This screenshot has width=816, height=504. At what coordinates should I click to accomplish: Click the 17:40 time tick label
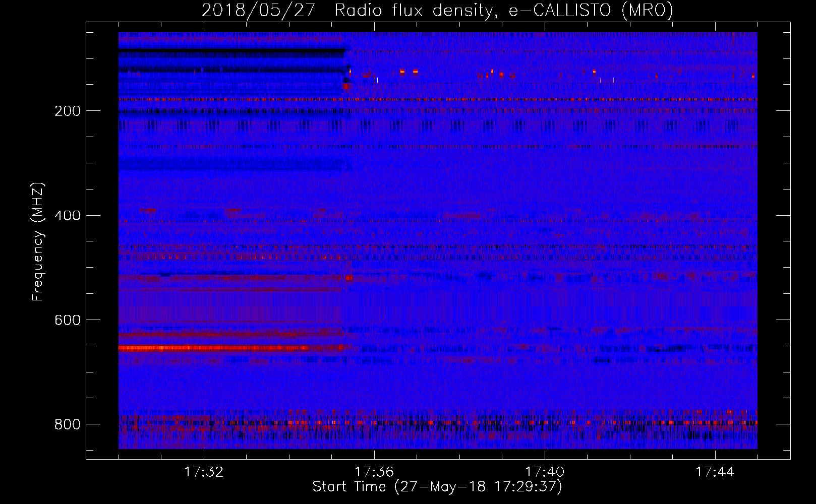545,472
